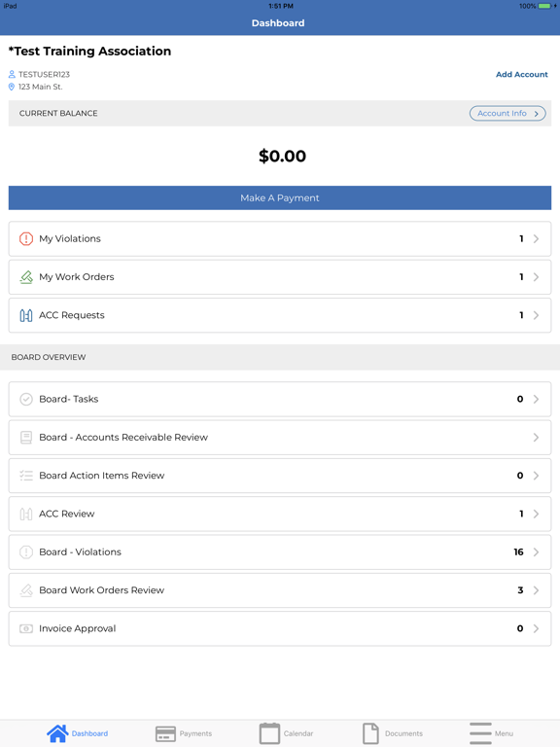The width and height of the screenshot is (560, 747).
Task: Expand ACC Requests row chevron
Action: tap(537, 315)
